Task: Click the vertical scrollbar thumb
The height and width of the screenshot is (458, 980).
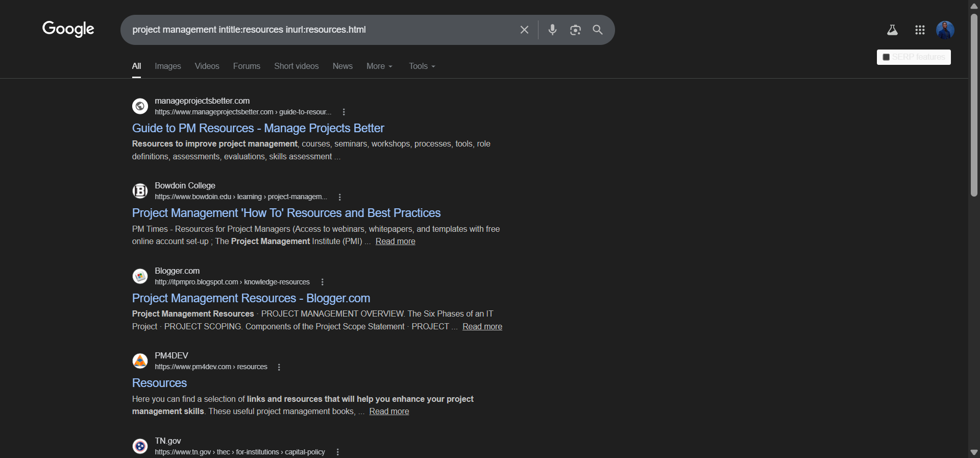Action: [974, 105]
